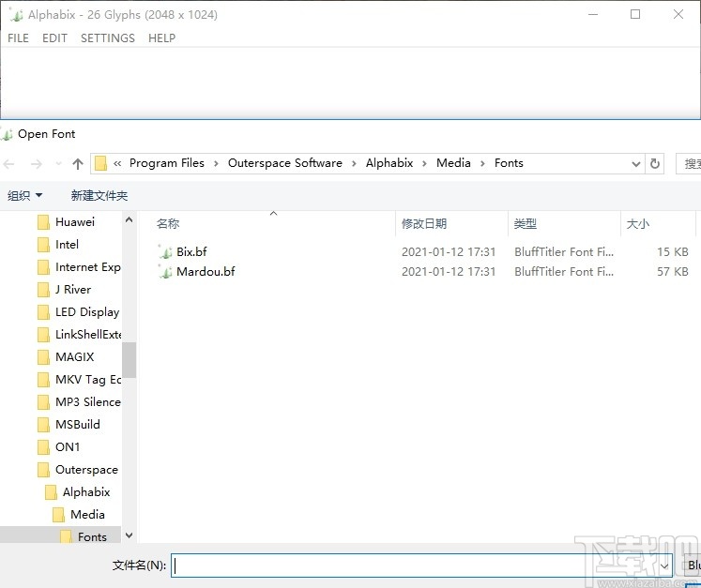Expand chevron after Media breadcrumb
The image size is (701, 588).
(482, 164)
